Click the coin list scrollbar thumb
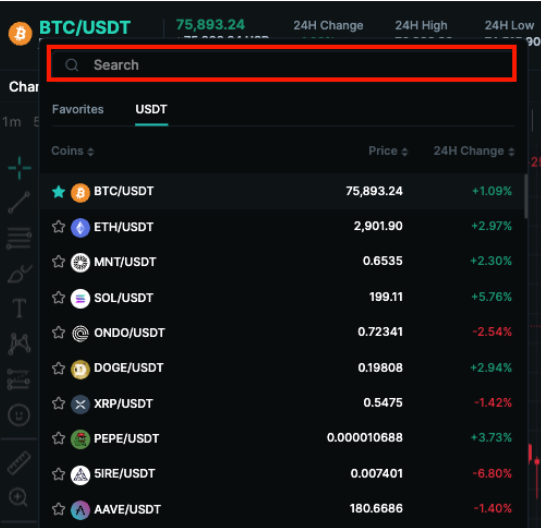 coord(526,196)
